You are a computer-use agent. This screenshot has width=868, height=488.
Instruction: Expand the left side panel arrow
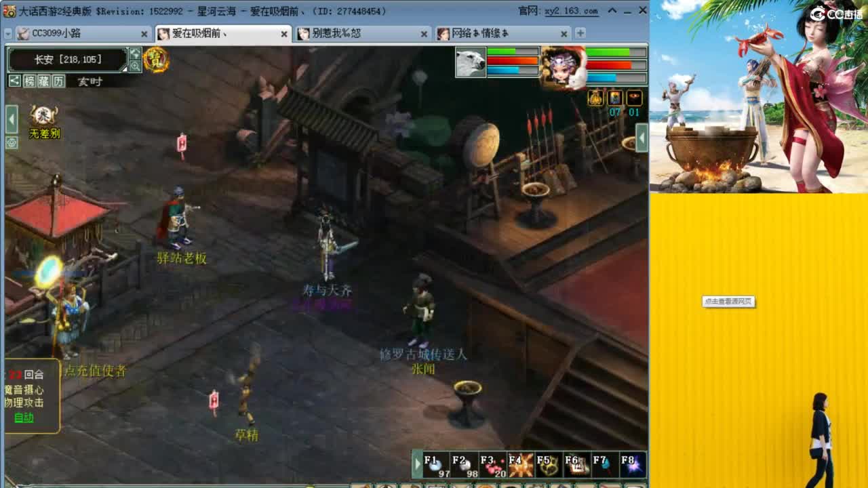(x=12, y=120)
